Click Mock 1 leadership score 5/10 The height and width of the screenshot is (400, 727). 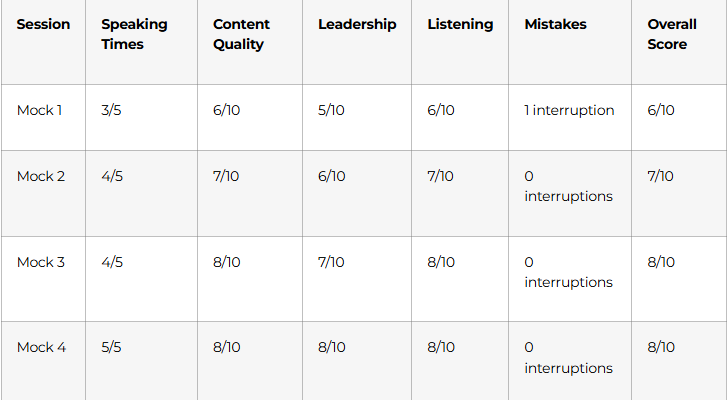click(x=331, y=110)
